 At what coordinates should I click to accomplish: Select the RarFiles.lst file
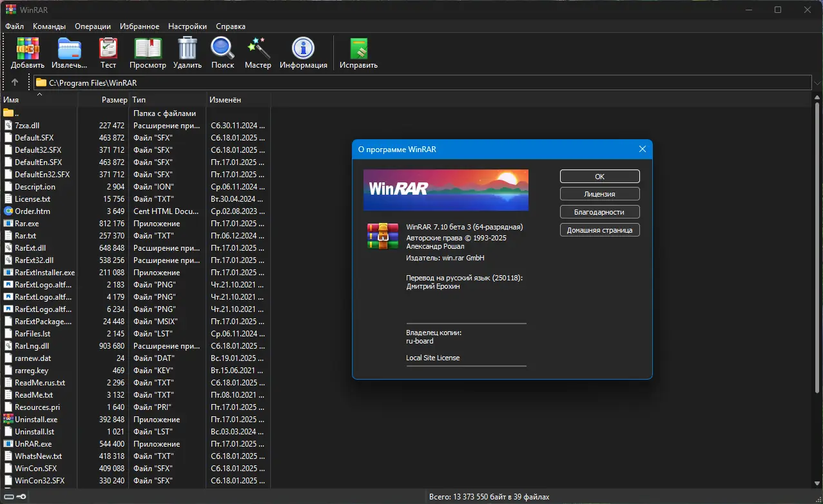[x=32, y=333]
